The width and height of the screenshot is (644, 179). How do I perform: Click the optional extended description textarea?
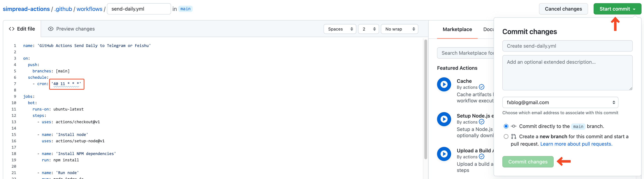tap(568, 73)
